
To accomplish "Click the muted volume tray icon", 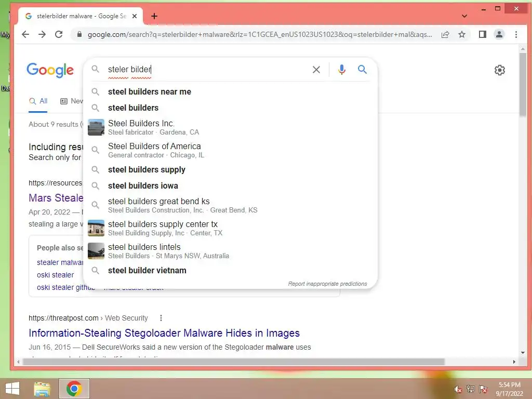I will point(458,389).
